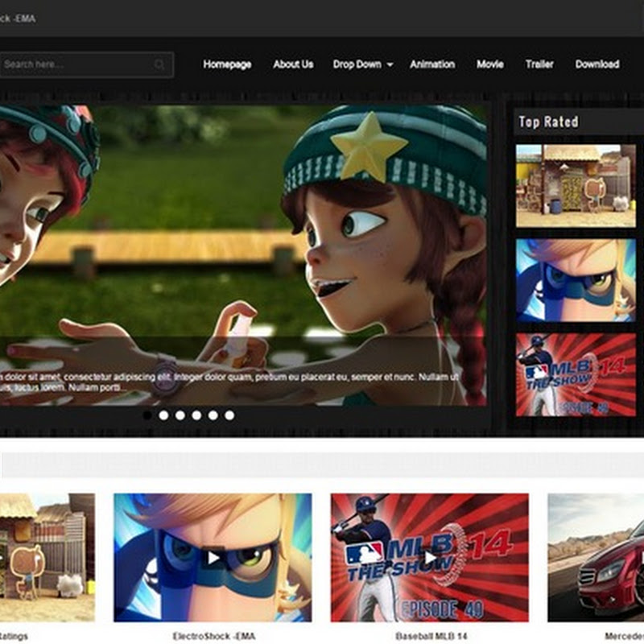Play the Baseball MLB 14 video
This screenshot has height=644, width=644.
click(430, 558)
